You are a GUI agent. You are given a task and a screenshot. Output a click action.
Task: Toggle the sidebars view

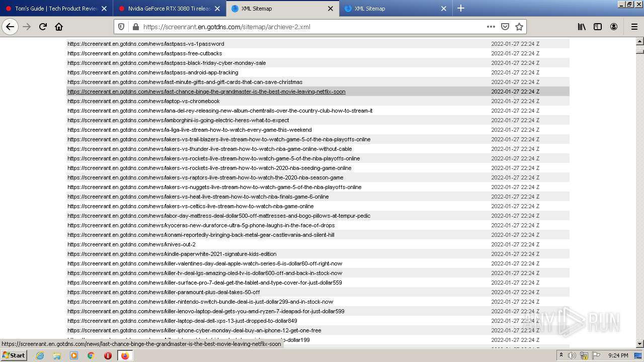[598, 27]
